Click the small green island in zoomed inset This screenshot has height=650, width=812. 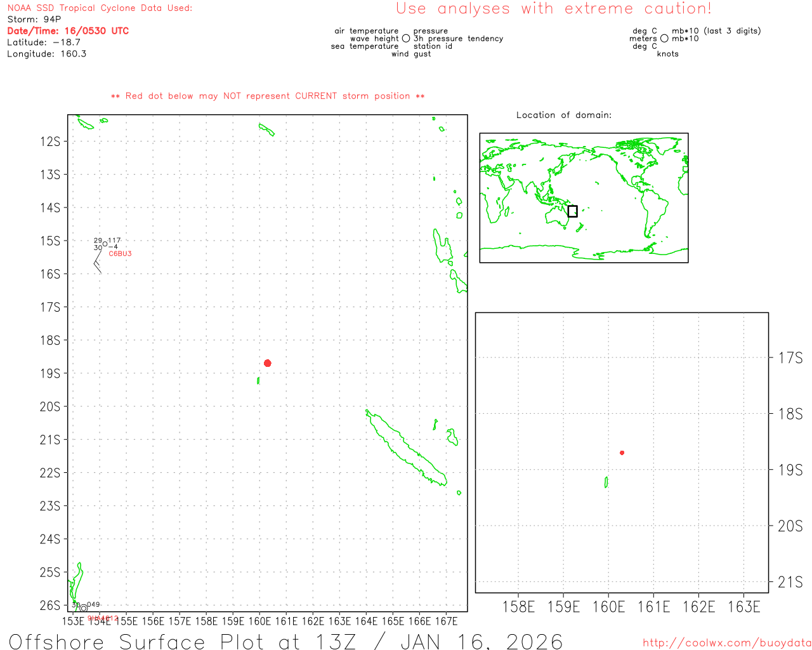606,482
